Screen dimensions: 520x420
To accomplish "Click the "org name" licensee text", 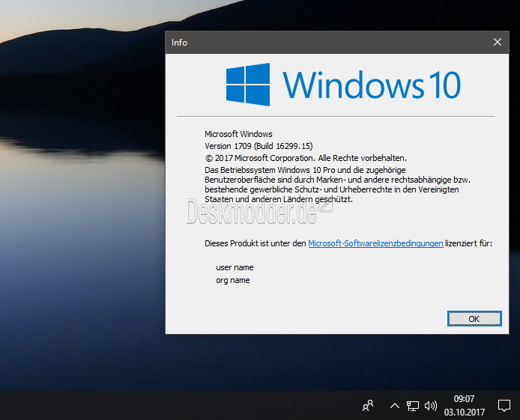I will pos(233,280).
